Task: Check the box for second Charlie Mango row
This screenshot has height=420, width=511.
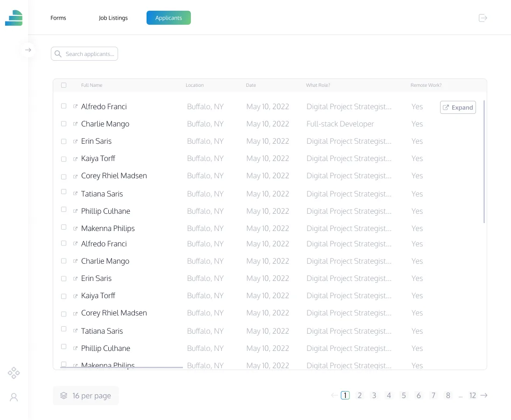Action: pyautogui.click(x=63, y=261)
